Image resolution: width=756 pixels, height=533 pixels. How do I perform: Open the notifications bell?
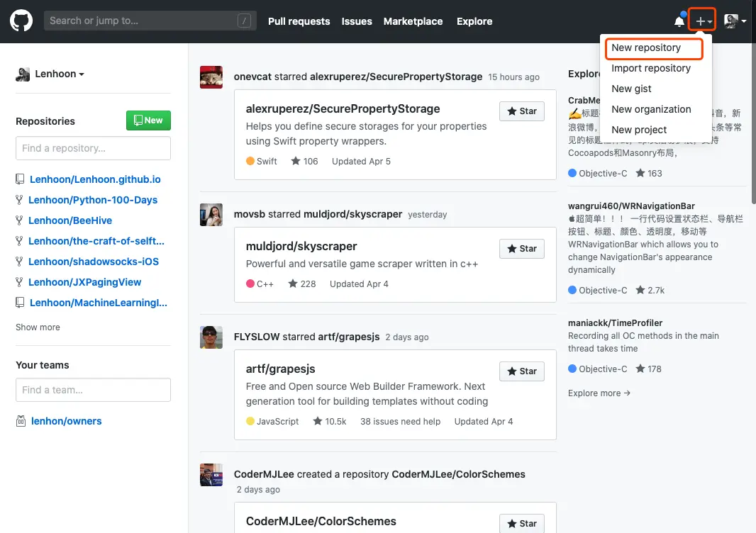point(679,21)
